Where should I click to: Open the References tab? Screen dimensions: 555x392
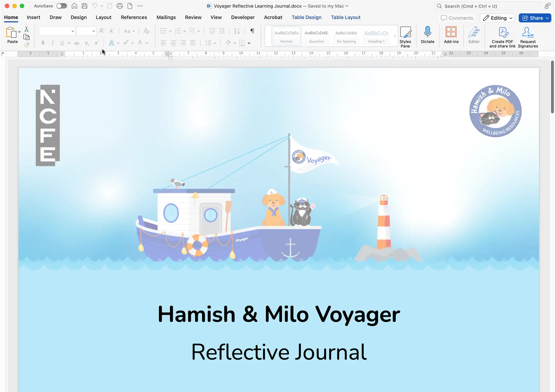click(134, 17)
